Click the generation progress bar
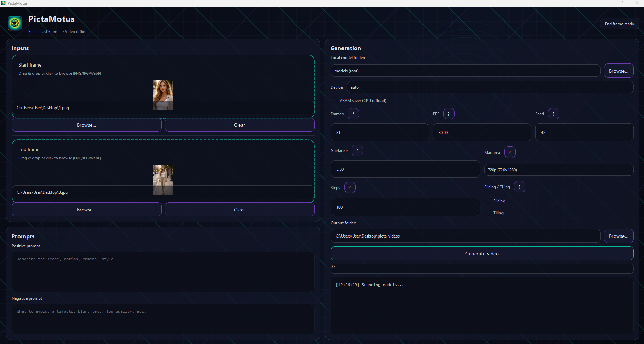Image resolution: width=644 pixels, height=344 pixels. [x=482, y=268]
